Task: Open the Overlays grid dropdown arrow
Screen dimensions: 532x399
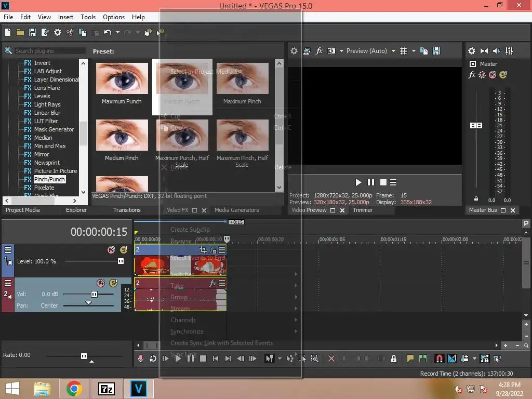Action: pos(414,51)
